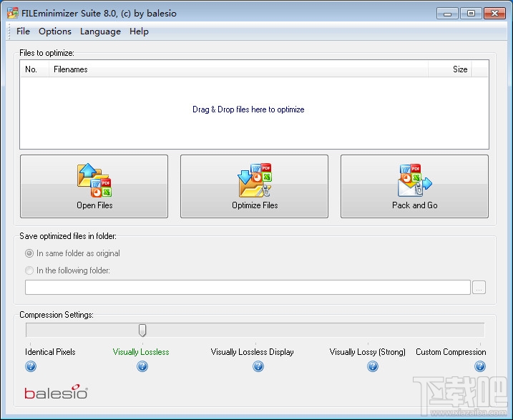The image size is (513, 420).
Task: Click the Open Files folder icon
Action: pyautogui.click(x=94, y=180)
